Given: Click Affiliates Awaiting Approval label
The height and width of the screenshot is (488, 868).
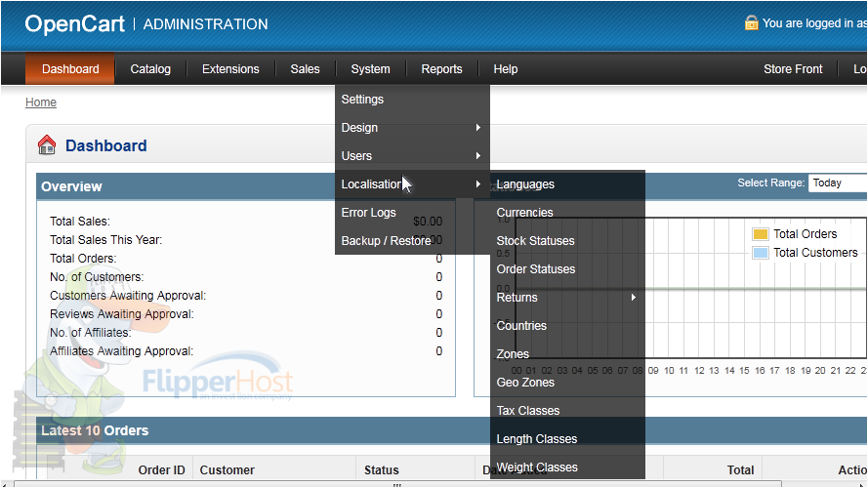Looking at the screenshot, I should pos(121,351).
